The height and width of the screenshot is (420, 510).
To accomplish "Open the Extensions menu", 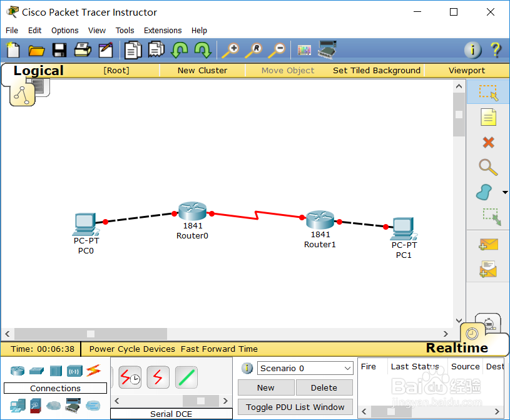I will pyautogui.click(x=163, y=30).
